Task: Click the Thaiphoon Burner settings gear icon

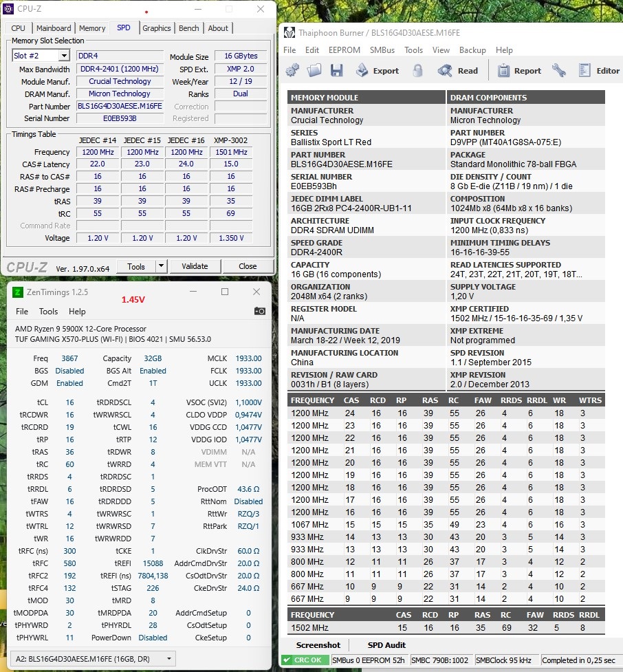Action: (x=293, y=70)
